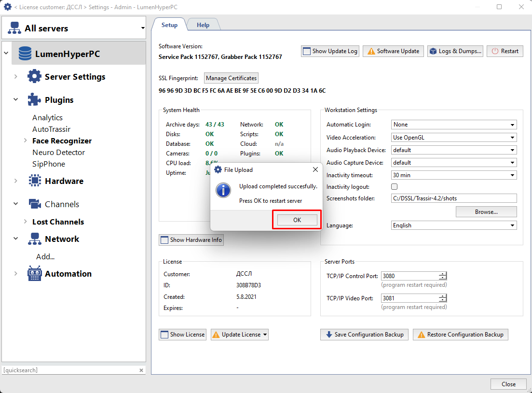Open the Language dropdown
Screen dimensions: 532x393
(454, 225)
